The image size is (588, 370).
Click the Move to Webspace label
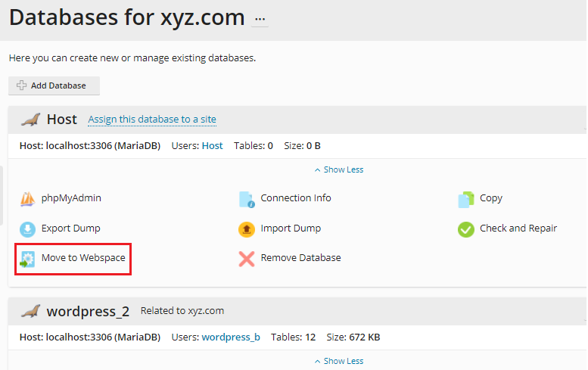(x=83, y=258)
